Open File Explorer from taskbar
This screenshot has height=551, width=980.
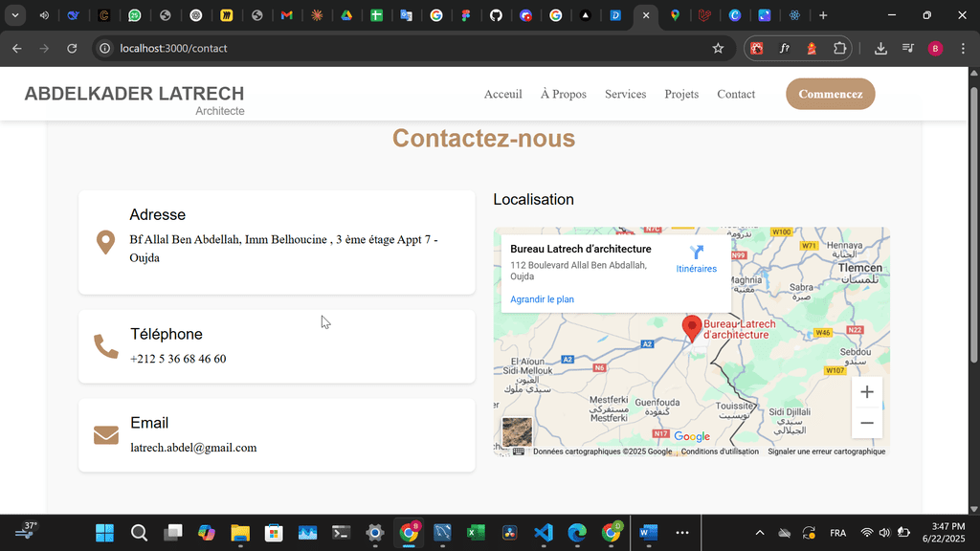(x=240, y=532)
